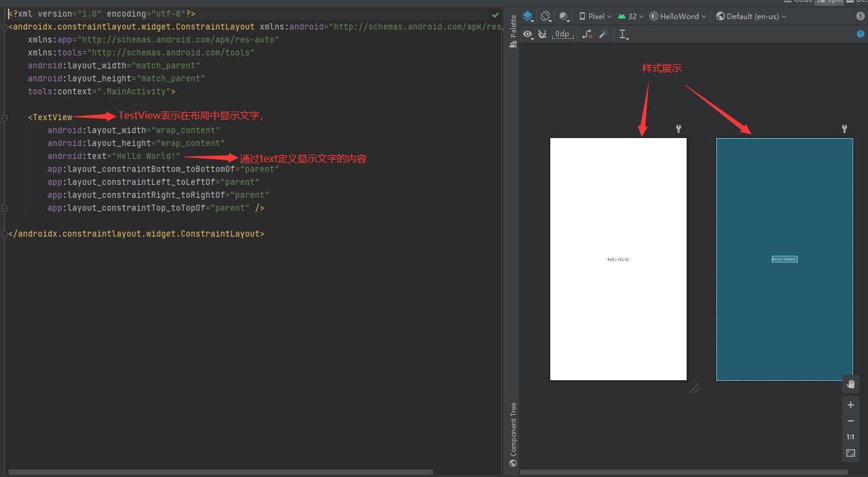The width and height of the screenshot is (868, 477).
Task: Open the design surface layers selector
Action: (528, 17)
